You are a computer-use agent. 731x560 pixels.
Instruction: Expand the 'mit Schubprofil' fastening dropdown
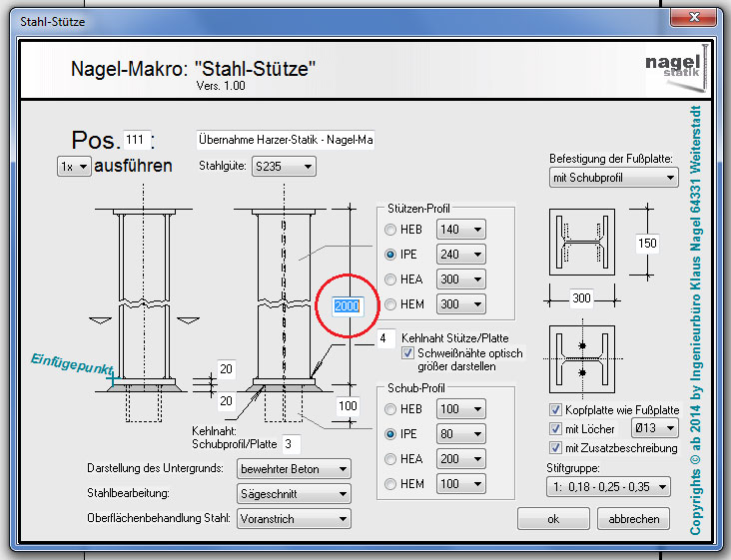point(613,178)
